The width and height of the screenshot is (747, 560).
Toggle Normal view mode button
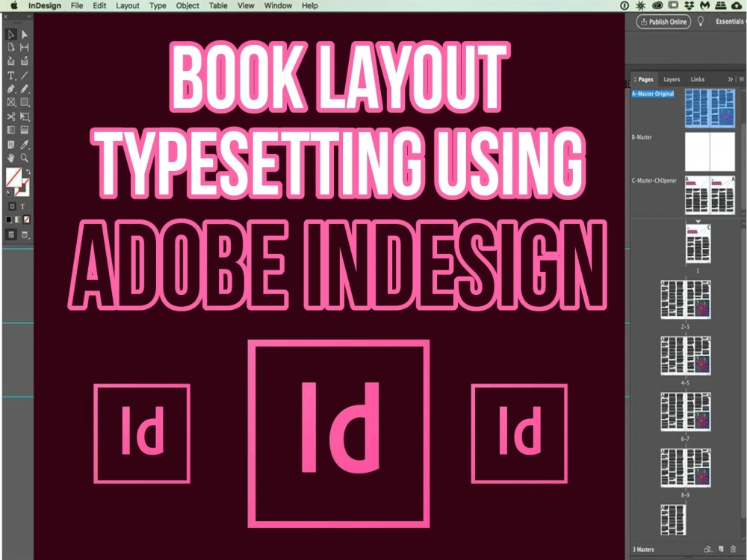point(11,234)
